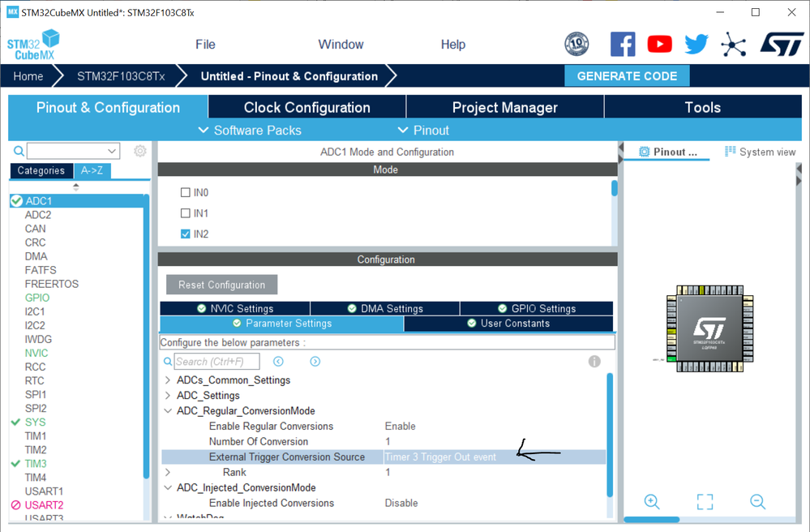Click the GENERATE CODE button
Screen dimensions: 810x532
tap(627, 76)
